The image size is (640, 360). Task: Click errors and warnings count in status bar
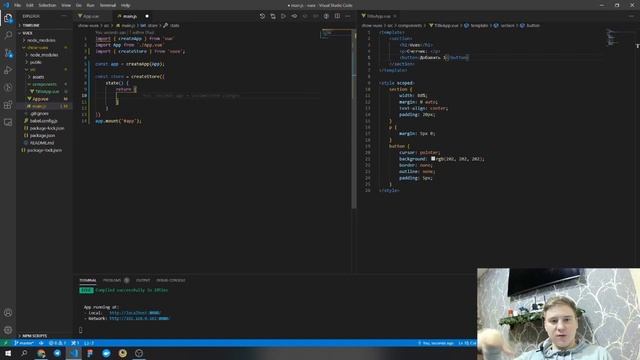[57, 343]
